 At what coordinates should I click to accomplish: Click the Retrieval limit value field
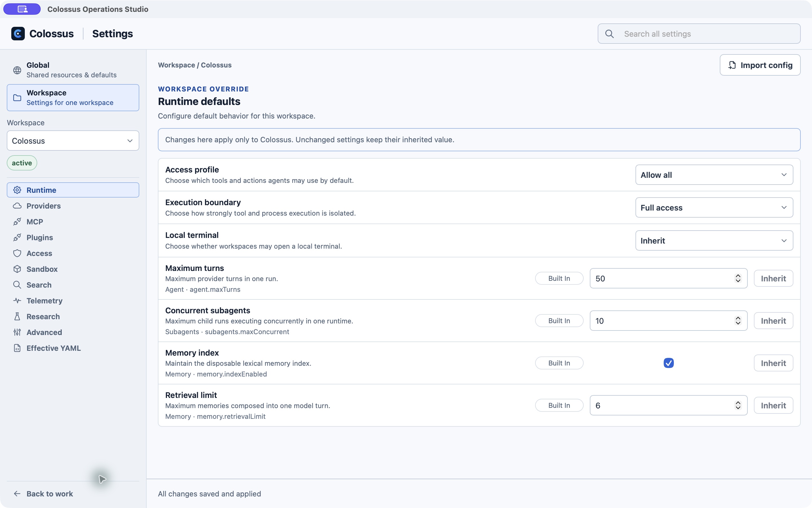668,405
